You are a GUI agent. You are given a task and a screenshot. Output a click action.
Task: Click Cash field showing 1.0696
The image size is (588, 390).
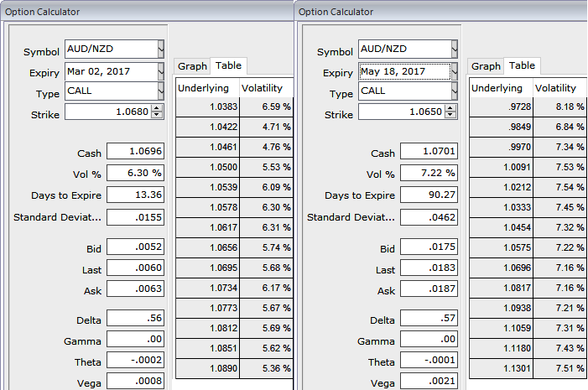pyautogui.click(x=135, y=151)
